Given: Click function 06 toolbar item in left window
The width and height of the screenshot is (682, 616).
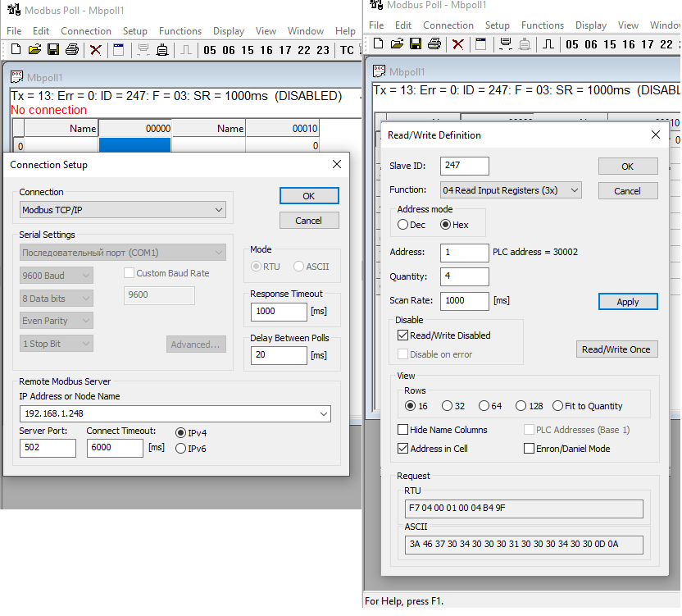Looking at the screenshot, I should click(x=229, y=51).
